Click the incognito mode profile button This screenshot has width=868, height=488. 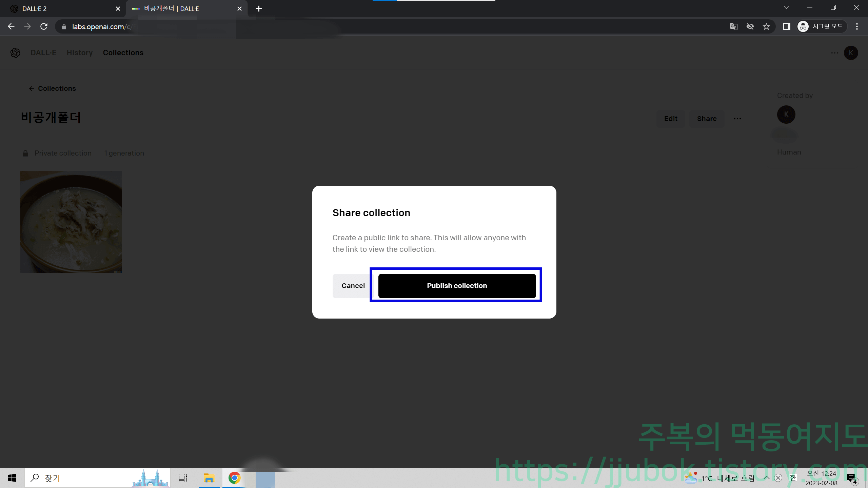[x=822, y=26]
